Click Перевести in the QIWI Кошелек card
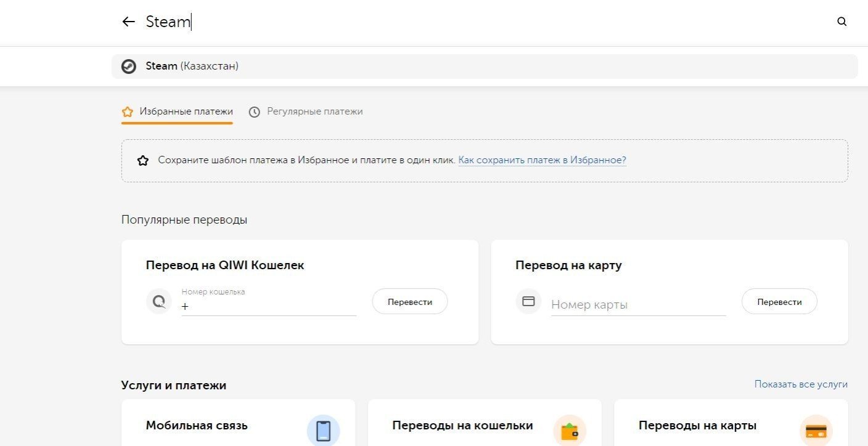This screenshot has width=868, height=446. tap(410, 302)
